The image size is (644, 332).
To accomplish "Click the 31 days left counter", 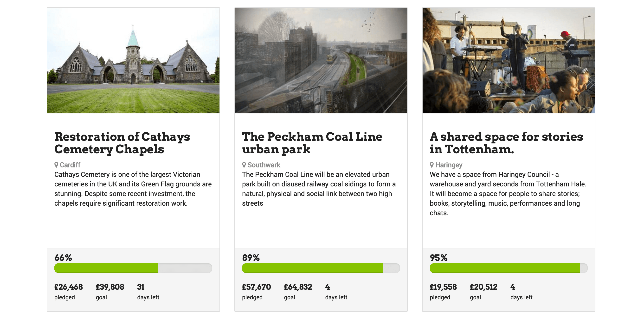I will (x=141, y=287).
